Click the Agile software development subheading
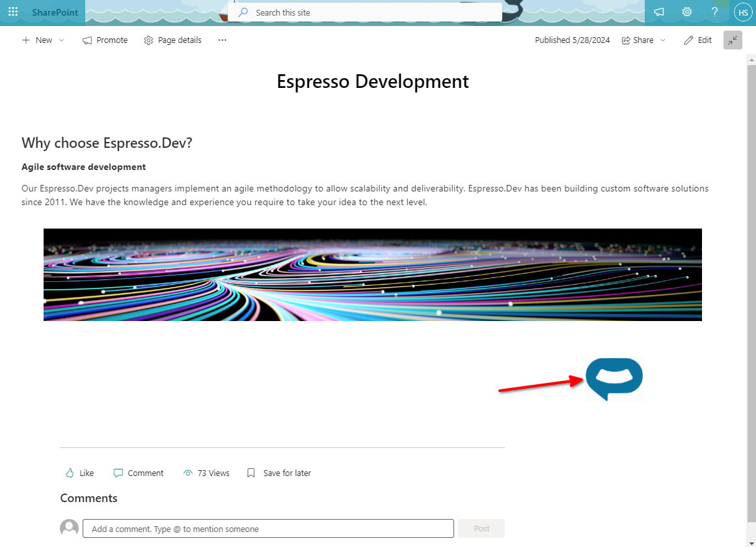Image resolution: width=756 pixels, height=547 pixels. pos(83,167)
